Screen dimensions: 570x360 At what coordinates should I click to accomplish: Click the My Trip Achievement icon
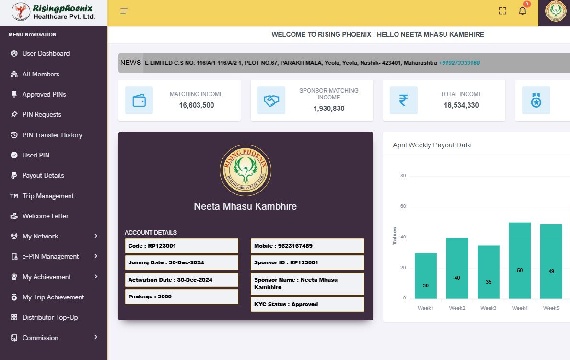coord(14,297)
